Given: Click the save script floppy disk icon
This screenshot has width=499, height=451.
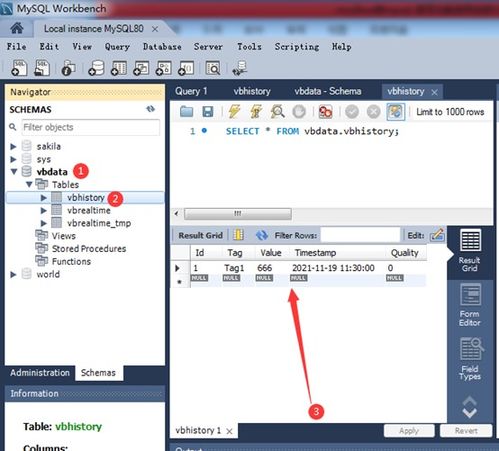Looking at the screenshot, I should coord(208,112).
